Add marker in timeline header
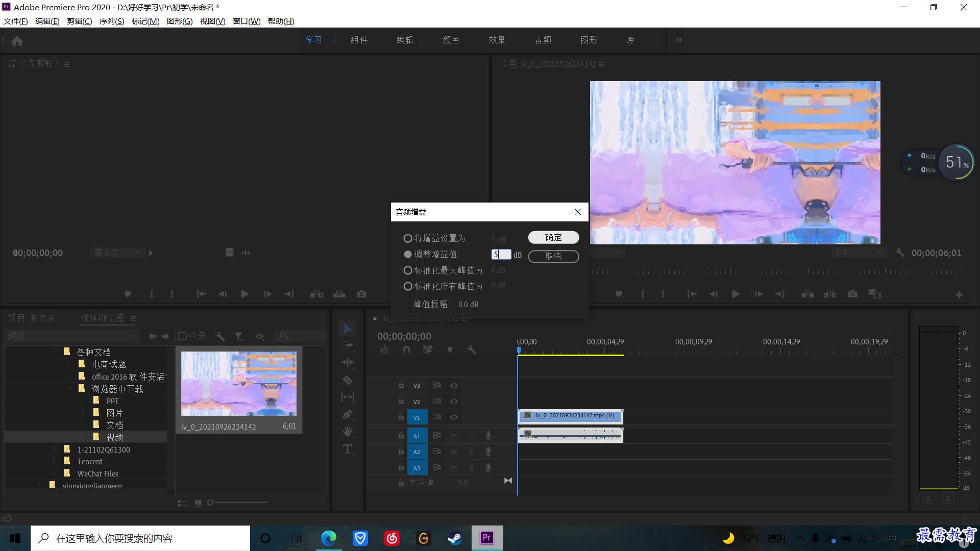 (450, 350)
